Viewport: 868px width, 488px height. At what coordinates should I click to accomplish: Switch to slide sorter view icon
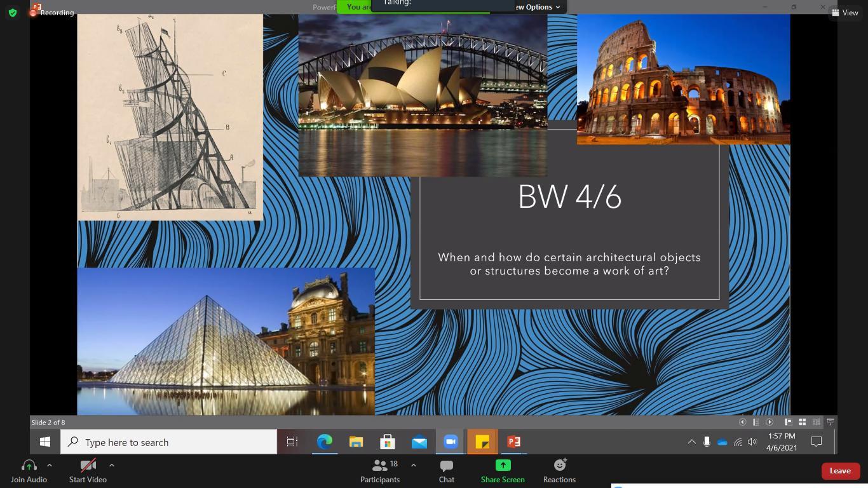tap(803, 422)
